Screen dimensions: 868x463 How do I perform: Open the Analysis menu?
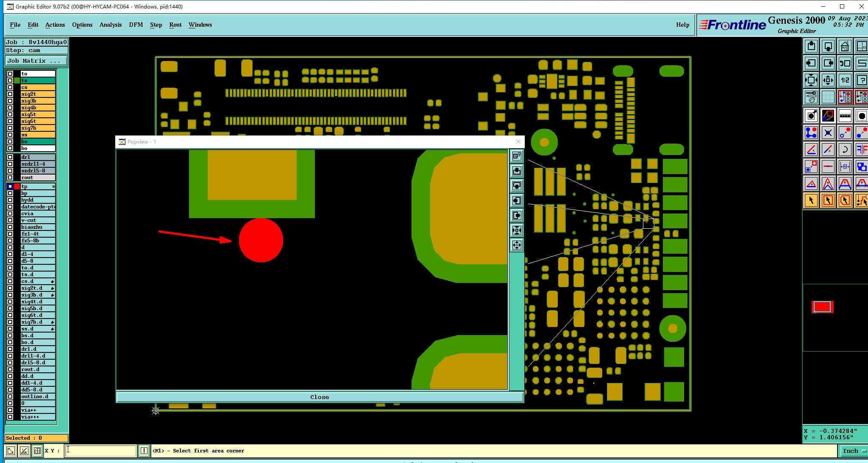point(110,25)
